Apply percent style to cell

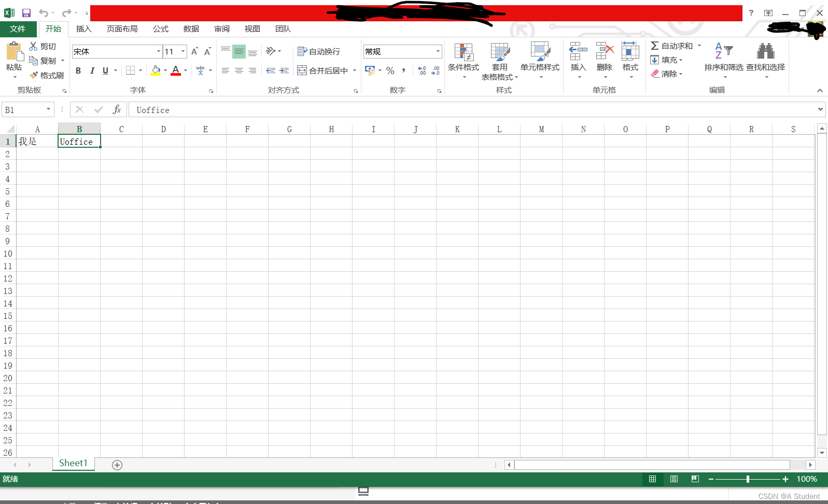click(390, 71)
